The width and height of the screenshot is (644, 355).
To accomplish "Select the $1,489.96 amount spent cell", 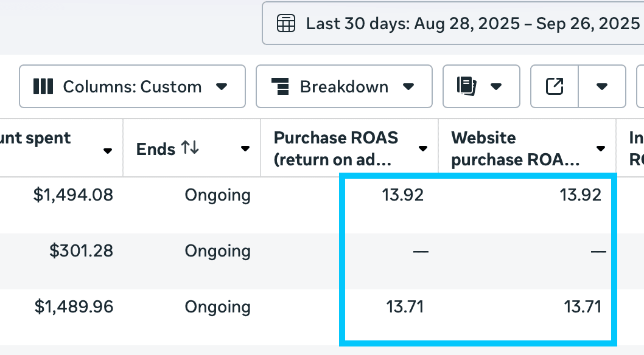I will click(x=73, y=306).
